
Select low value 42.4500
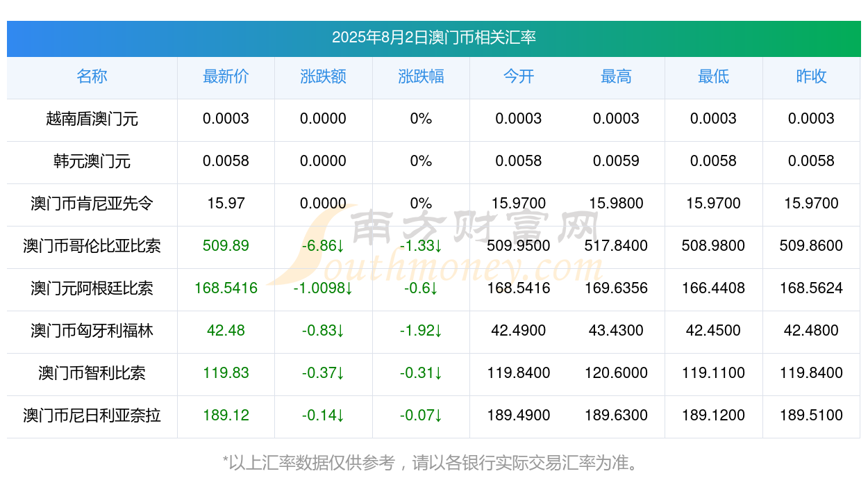pos(714,331)
